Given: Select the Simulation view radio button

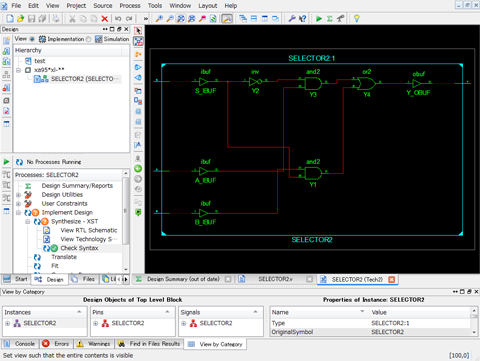Looking at the screenshot, I should coord(88,39).
